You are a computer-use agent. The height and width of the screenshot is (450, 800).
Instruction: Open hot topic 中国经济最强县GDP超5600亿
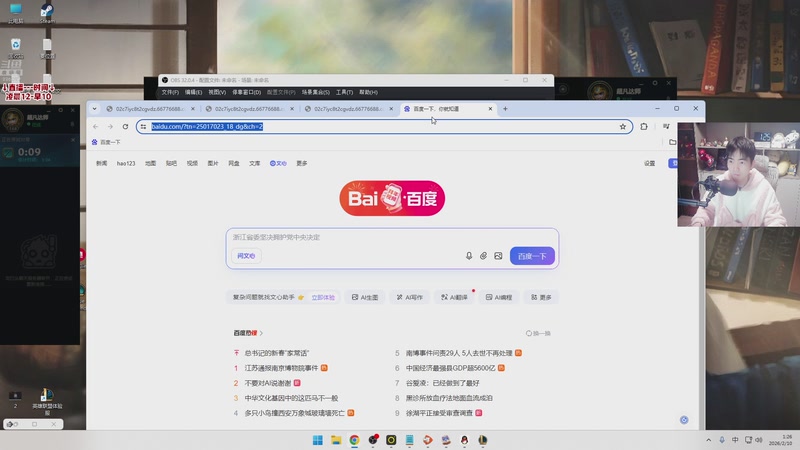pos(450,368)
